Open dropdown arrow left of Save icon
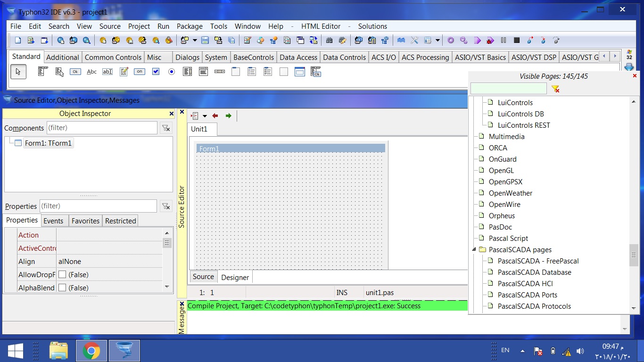Screen dimensions: 644x362 pos(195,41)
